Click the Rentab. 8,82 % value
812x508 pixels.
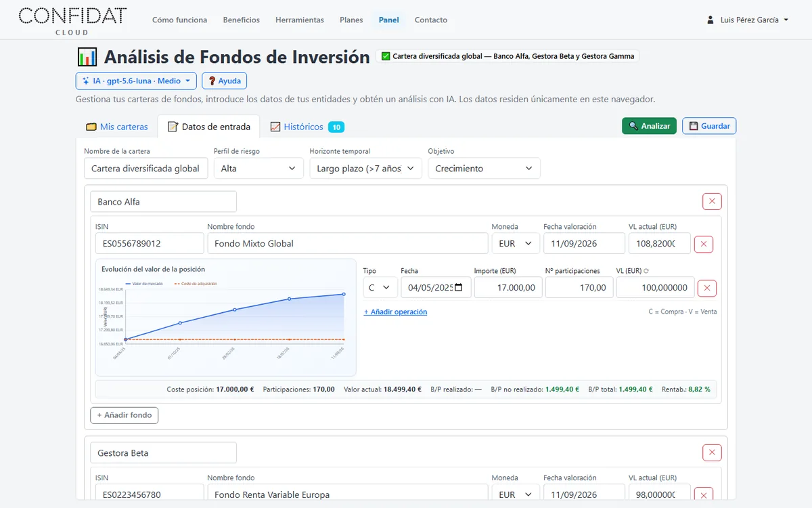click(699, 389)
